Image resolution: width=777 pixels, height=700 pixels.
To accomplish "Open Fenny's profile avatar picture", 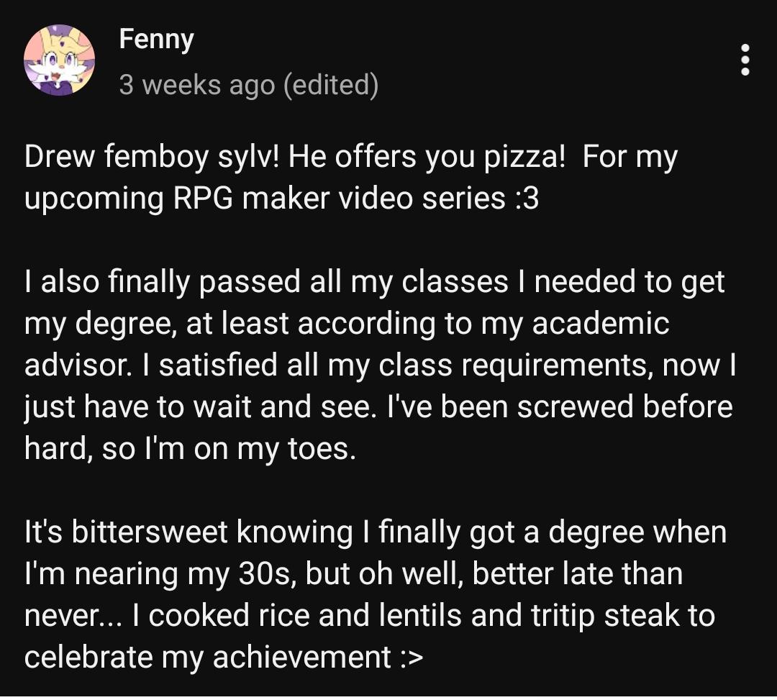I will click(x=59, y=60).
